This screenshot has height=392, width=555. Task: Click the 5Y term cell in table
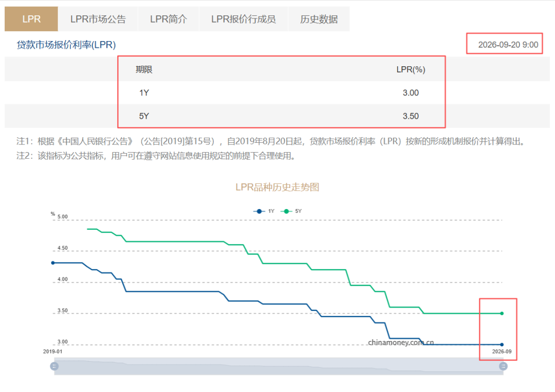[x=144, y=116]
